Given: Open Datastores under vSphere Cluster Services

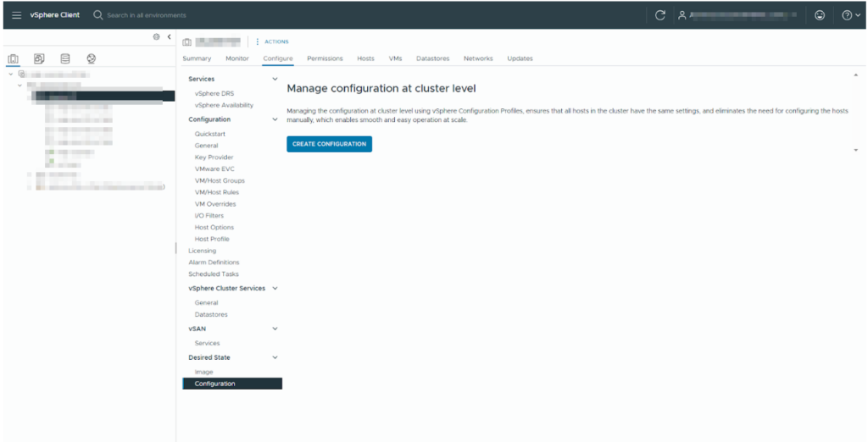Looking at the screenshot, I should point(211,314).
